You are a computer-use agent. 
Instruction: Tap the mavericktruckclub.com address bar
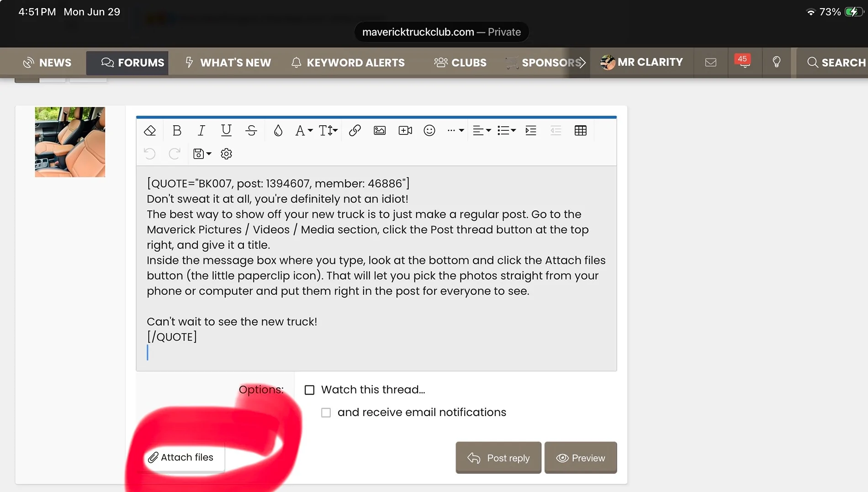[x=441, y=32]
